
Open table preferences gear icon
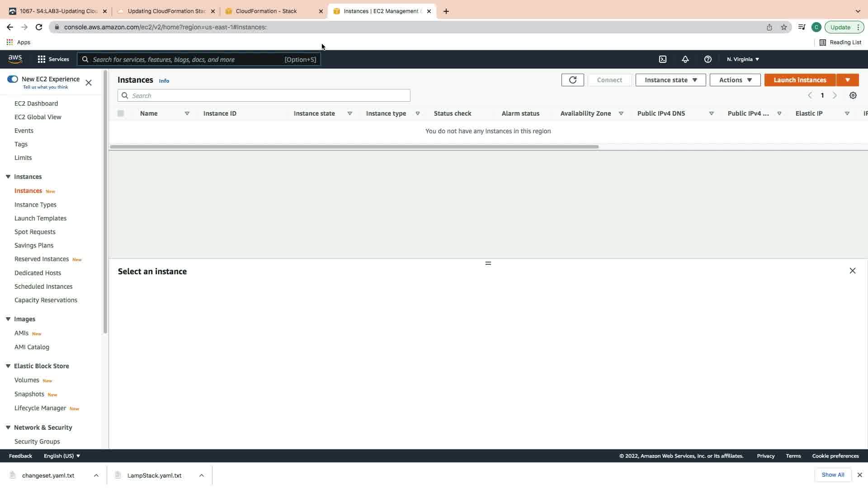click(853, 95)
